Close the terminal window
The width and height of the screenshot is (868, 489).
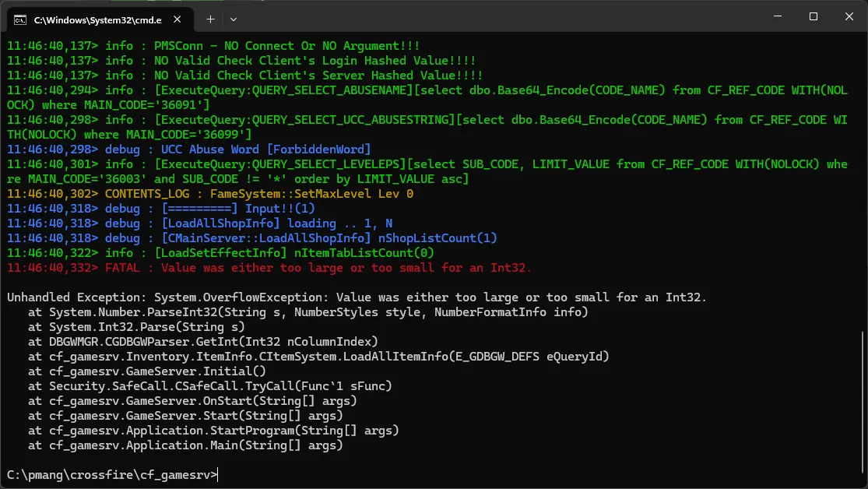(849, 16)
